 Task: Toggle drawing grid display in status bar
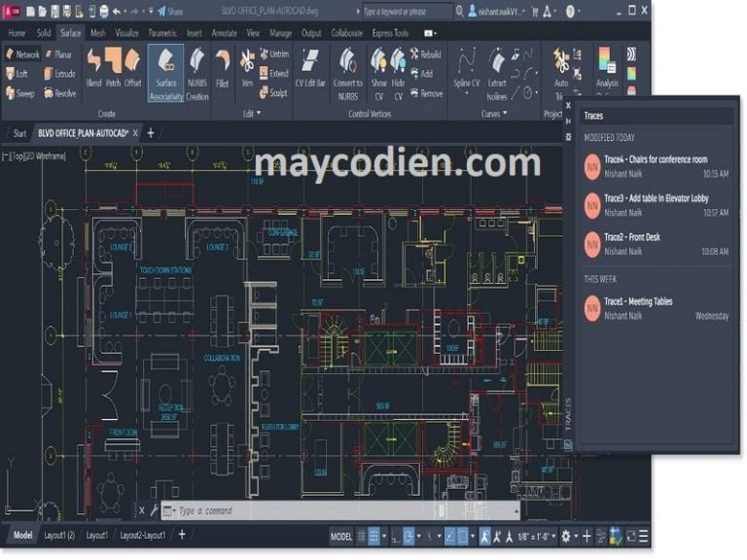tap(361, 537)
